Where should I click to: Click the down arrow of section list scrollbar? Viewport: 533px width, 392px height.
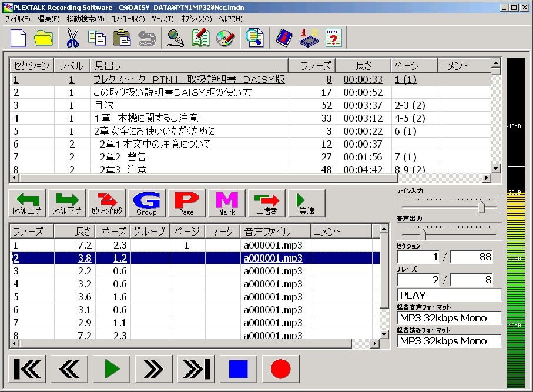point(495,169)
